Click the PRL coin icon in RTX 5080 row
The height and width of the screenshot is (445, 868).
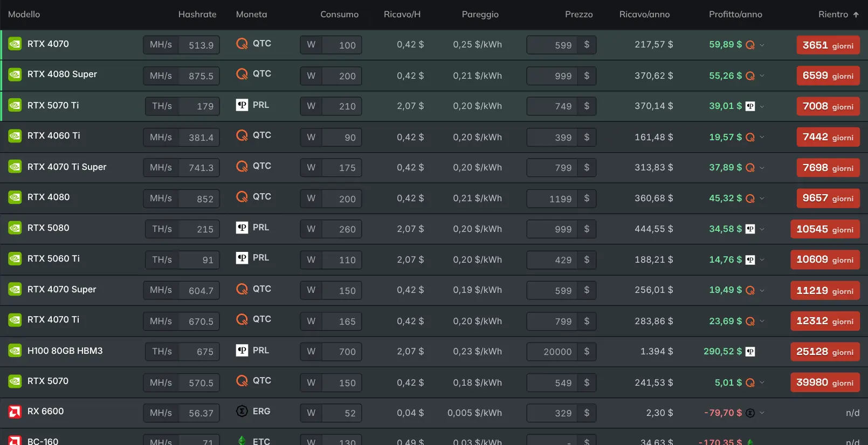[242, 228]
